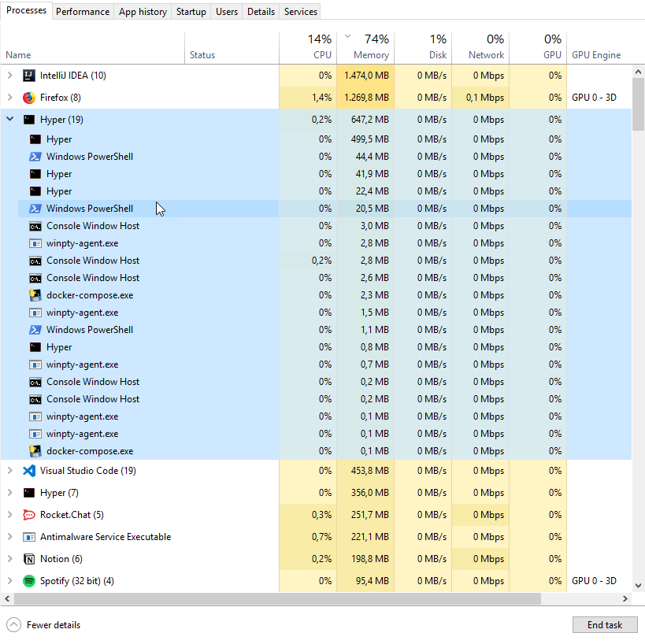
Task: Expand the Notion (6) group
Action: [x=10, y=559]
